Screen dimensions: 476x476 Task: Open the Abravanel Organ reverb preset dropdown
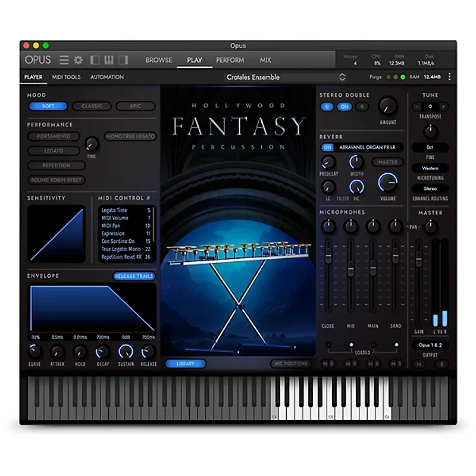point(367,147)
